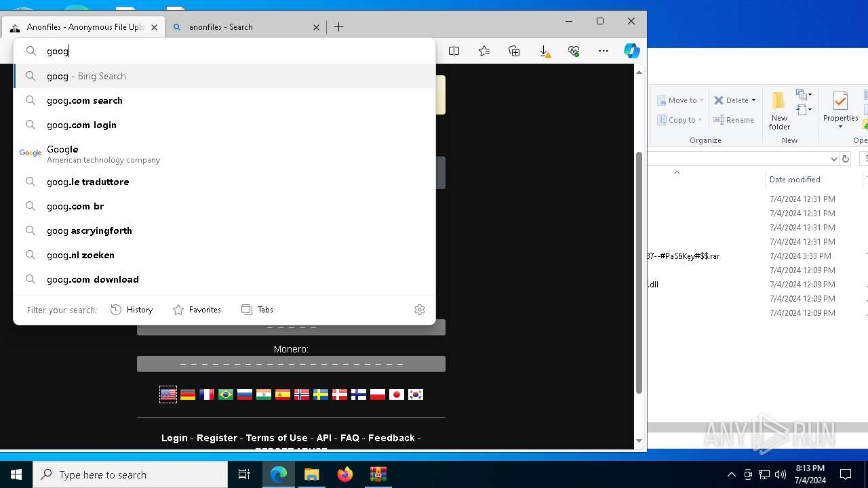Close the anonfiles - Search tab
Image resolution: width=868 pixels, height=488 pixels.
tap(316, 27)
